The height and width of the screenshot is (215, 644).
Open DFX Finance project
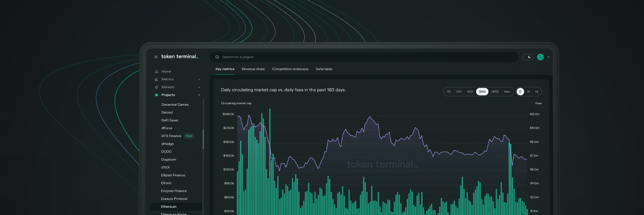coord(171,136)
